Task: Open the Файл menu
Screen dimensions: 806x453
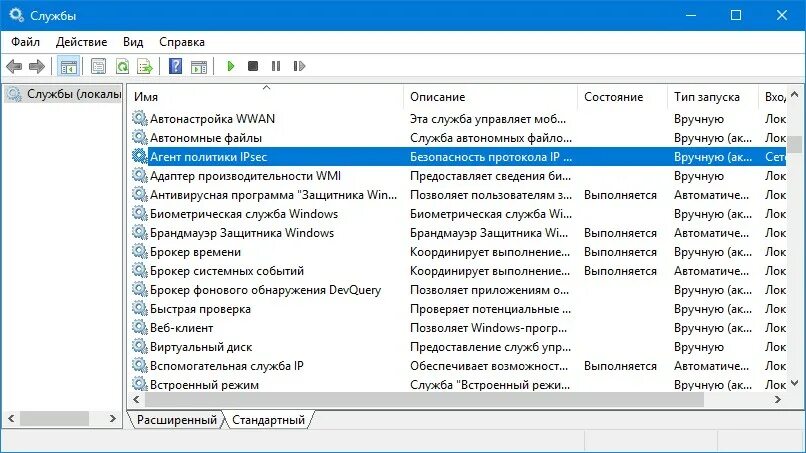Action: (25, 42)
